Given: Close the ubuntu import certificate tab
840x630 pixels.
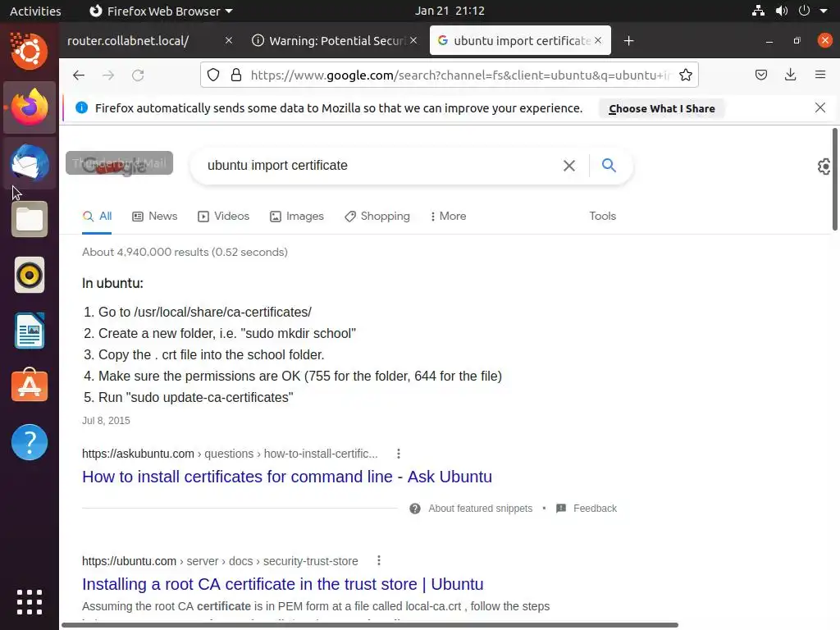Looking at the screenshot, I should [x=598, y=41].
